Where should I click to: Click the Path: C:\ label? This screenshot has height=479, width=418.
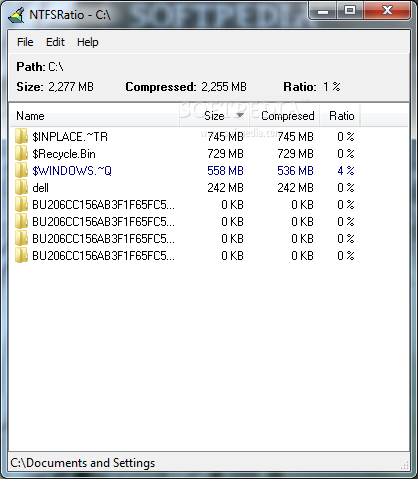click(x=40, y=67)
